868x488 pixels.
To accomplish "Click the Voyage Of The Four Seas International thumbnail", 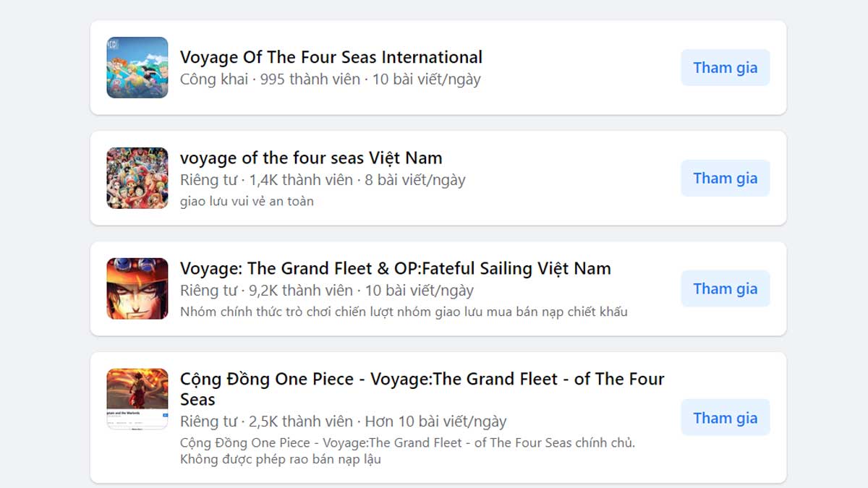I will [x=137, y=67].
